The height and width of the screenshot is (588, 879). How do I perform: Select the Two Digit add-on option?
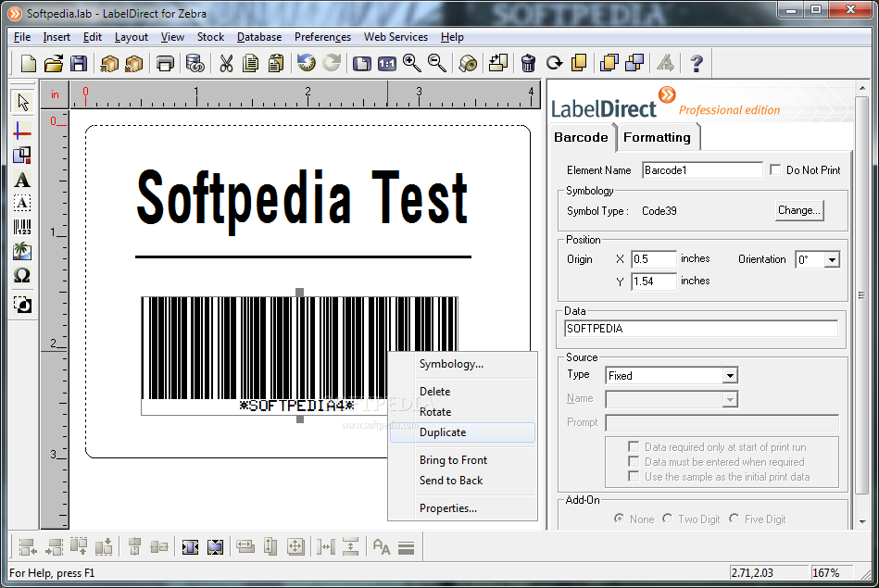pos(667,519)
